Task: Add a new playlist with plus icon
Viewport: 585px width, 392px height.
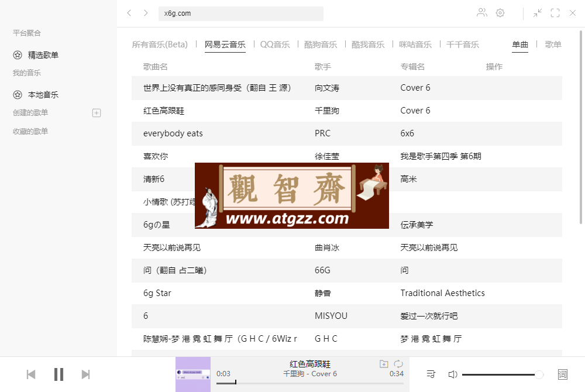Action: [x=97, y=113]
